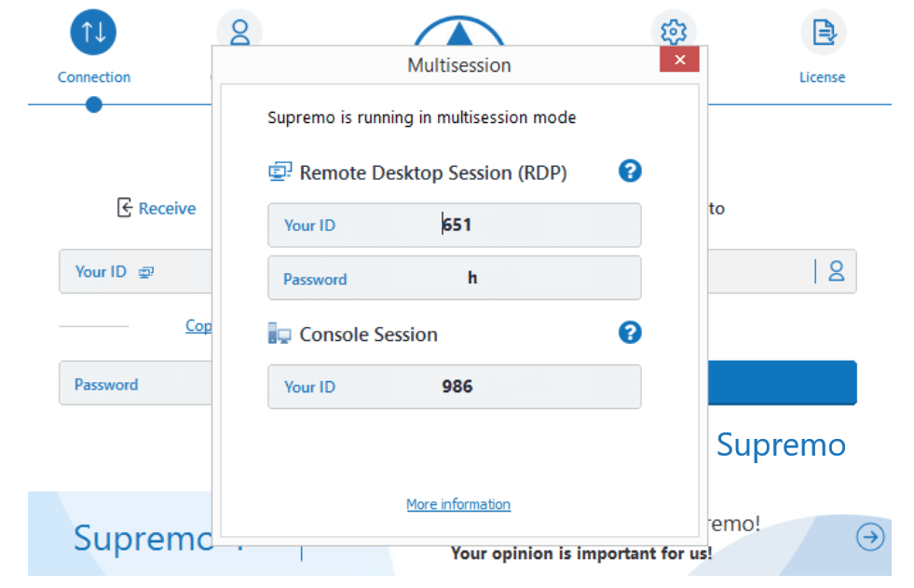Click the Receive icon in main window
The width and height of the screenshot is (914, 588).
[x=124, y=208]
